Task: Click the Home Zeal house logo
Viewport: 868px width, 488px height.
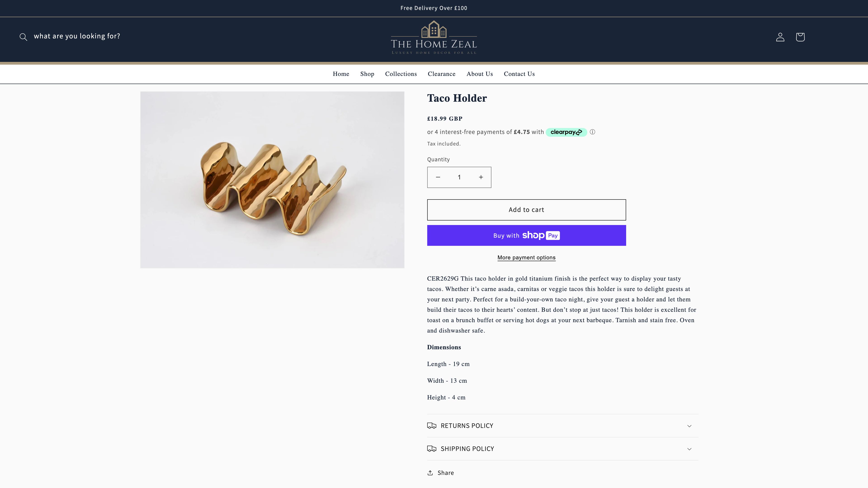Action: click(434, 37)
